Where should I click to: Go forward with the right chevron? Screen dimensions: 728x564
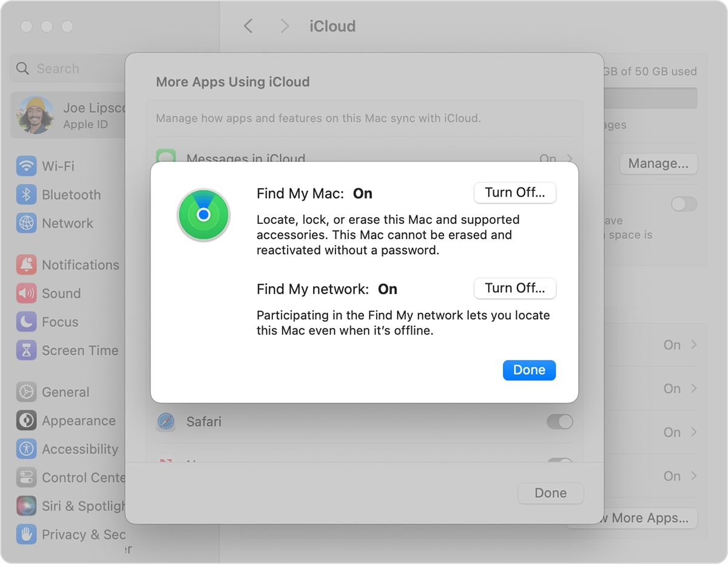point(285,26)
